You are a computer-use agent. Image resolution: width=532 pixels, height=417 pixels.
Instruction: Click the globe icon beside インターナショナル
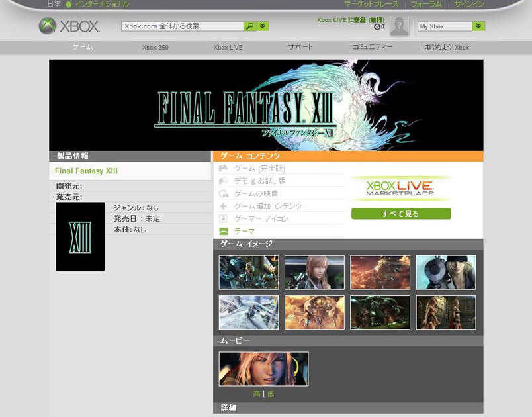[69, 5]
